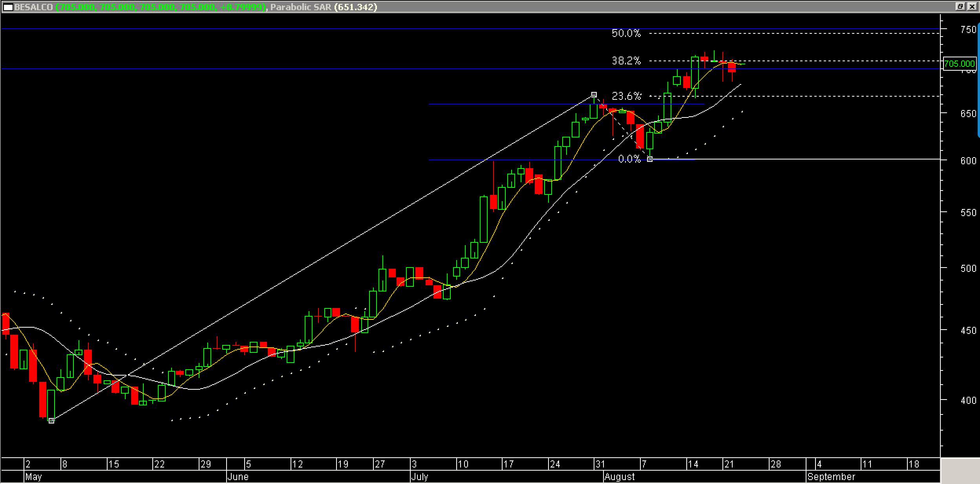Grab the trendline handle at the May low
This screenshot has width=980, height=484.
51,421
